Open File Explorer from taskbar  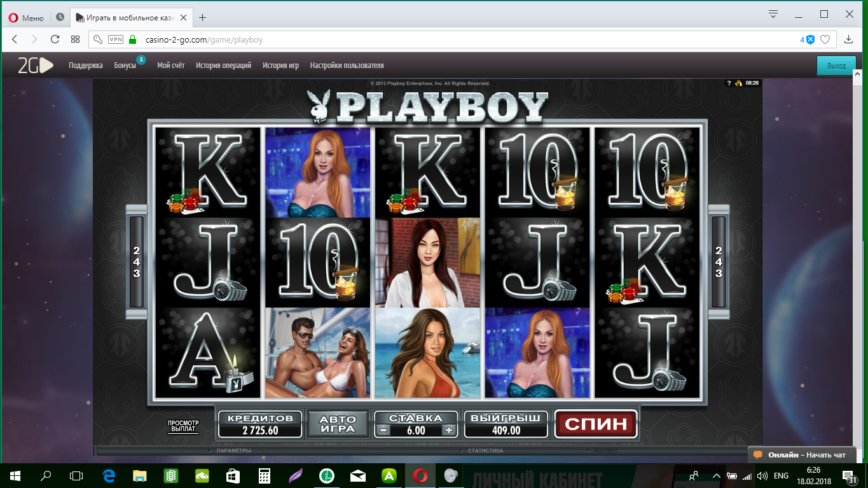point(140,475)
